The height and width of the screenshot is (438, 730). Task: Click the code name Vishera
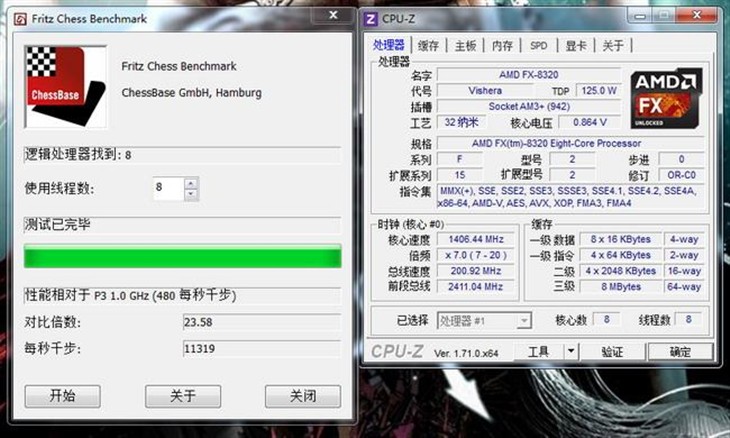tap(485, 91)
